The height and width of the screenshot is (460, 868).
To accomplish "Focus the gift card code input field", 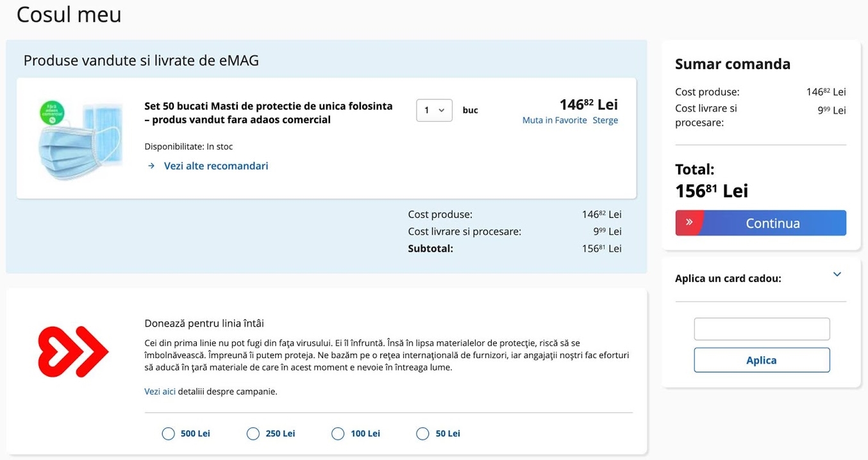I will point(762,329).
